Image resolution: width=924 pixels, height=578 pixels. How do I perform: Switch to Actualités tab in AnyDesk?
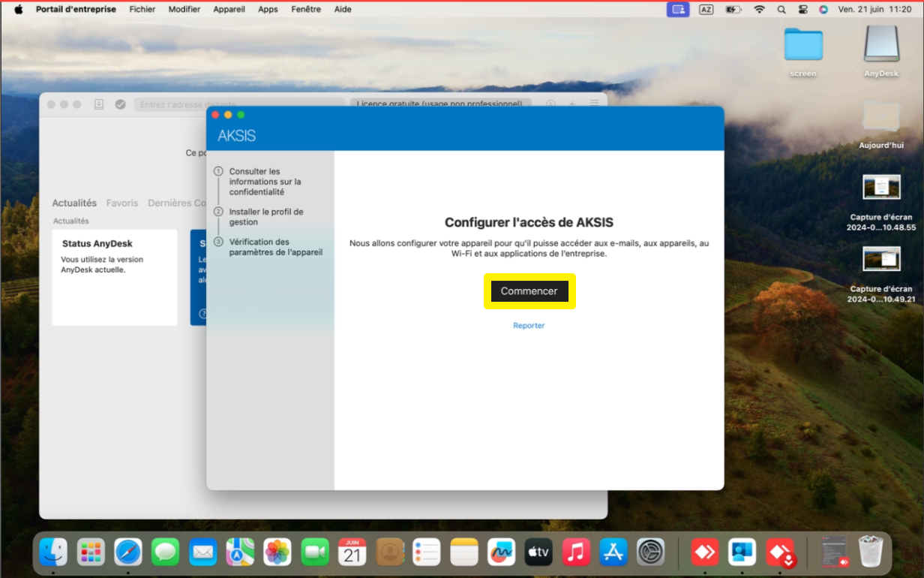(x=74, y=203)
